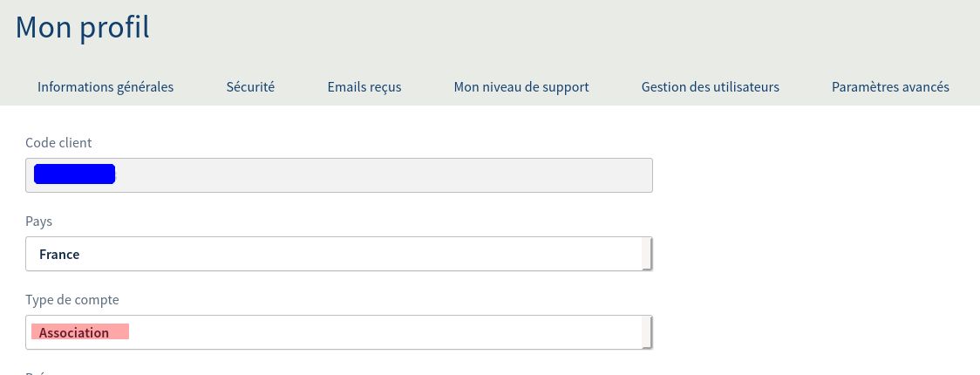Show the Paramètres avancés tab
The image size is (980, 375).
pyautogui.click(x=890, y=87)
